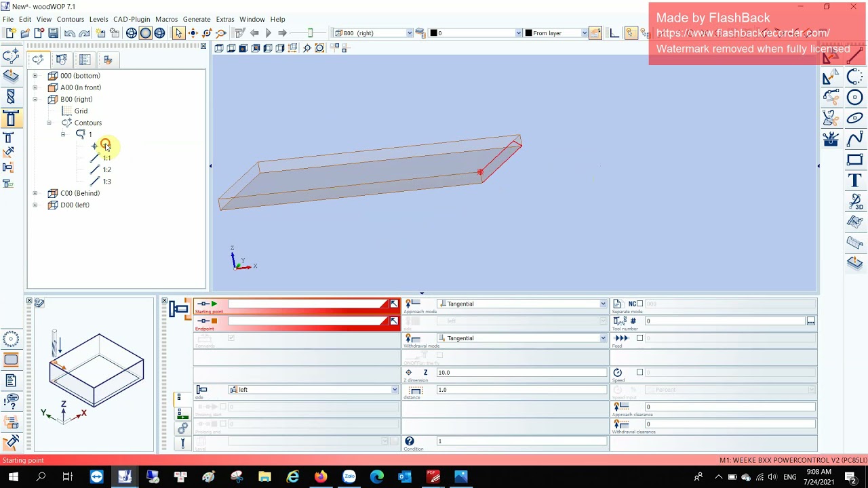The width and height of the screenshot is (868, 488).
Task: Expand the A00 (In front) tree node
Action: click(x=35, y=87)
